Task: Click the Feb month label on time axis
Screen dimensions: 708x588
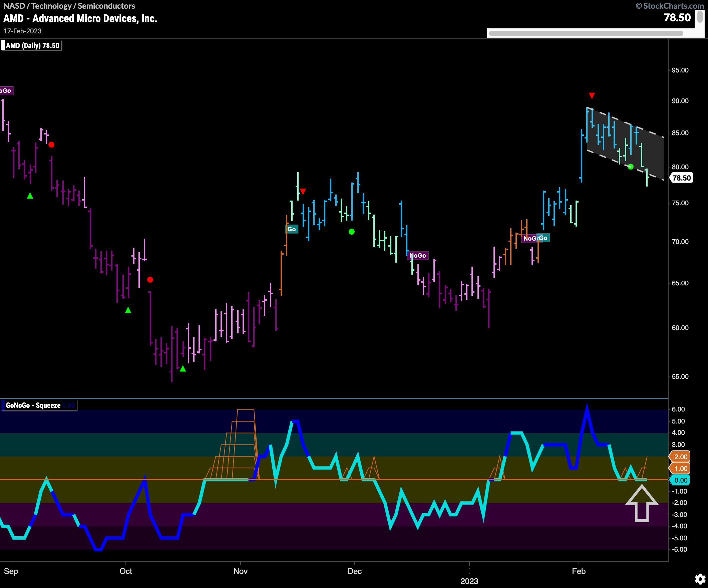Action: (579, 571)
